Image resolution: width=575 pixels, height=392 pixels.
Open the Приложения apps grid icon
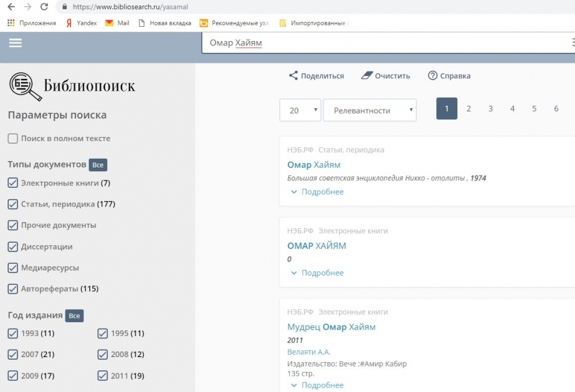coord(11,23)
